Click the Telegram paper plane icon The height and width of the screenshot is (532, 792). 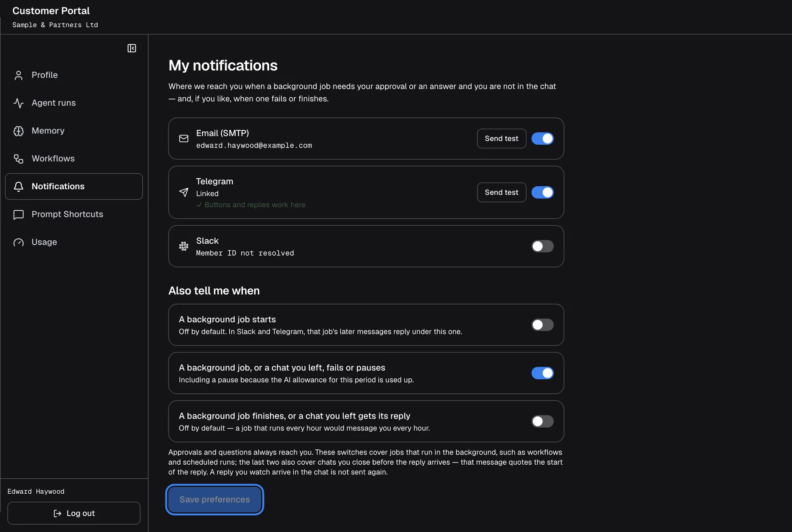(184, 192)
